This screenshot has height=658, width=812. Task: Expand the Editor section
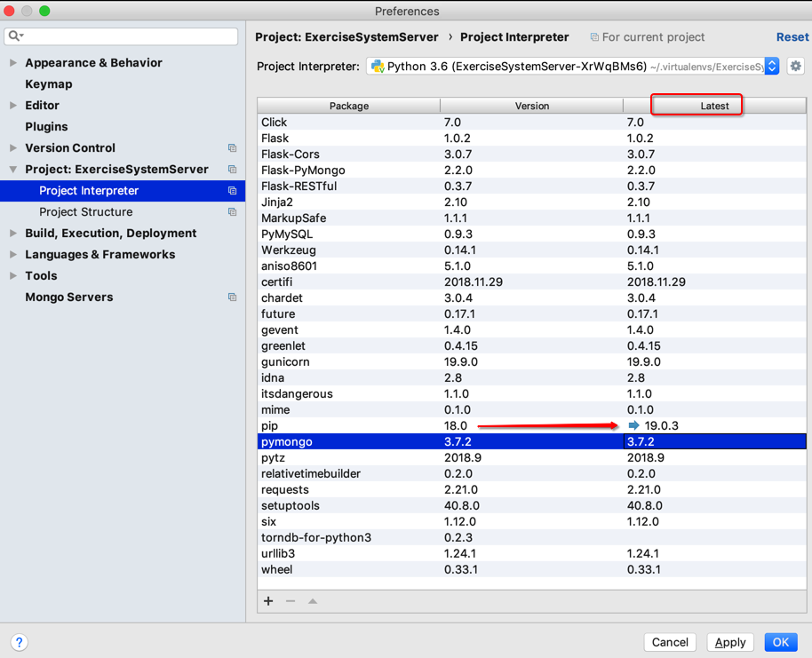click(x=13, y=105)
